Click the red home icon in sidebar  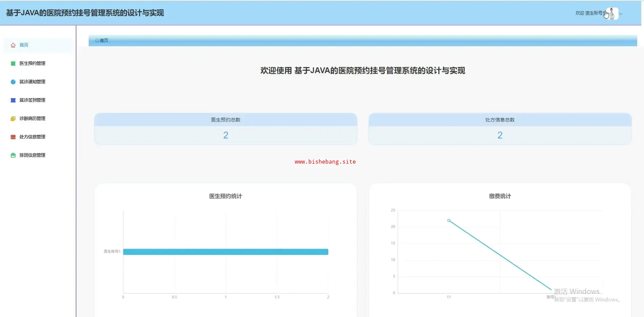click(13, 45)
